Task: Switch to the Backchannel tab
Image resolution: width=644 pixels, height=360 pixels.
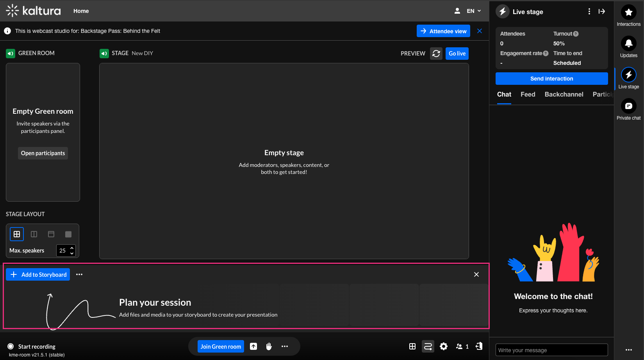Action: pos(564,95)
